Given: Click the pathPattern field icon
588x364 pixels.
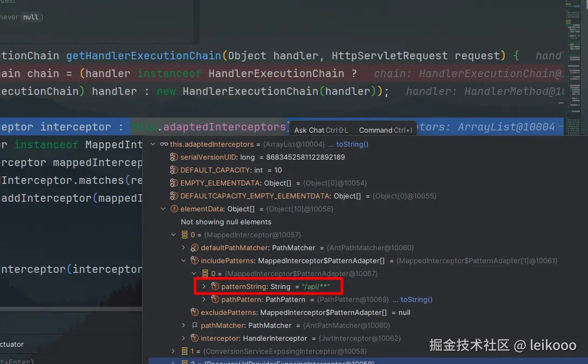Looking at the screenshot, I should pyautogui.click(x=215, y=299).
